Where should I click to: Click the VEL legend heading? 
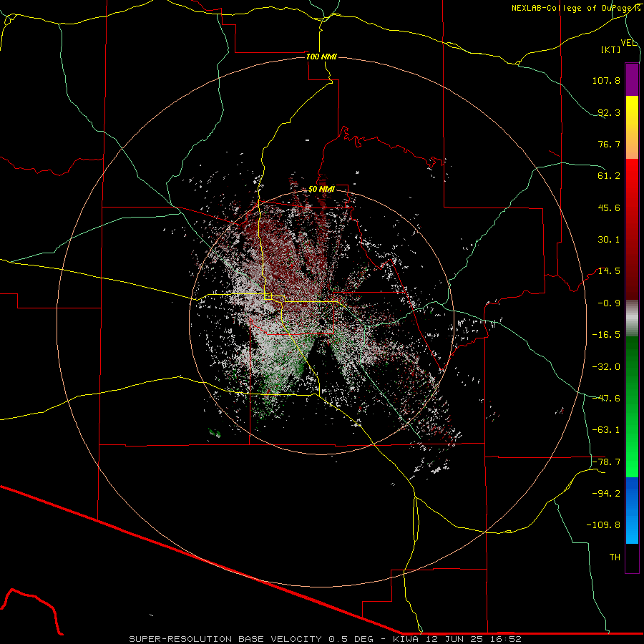click(628, 43)
